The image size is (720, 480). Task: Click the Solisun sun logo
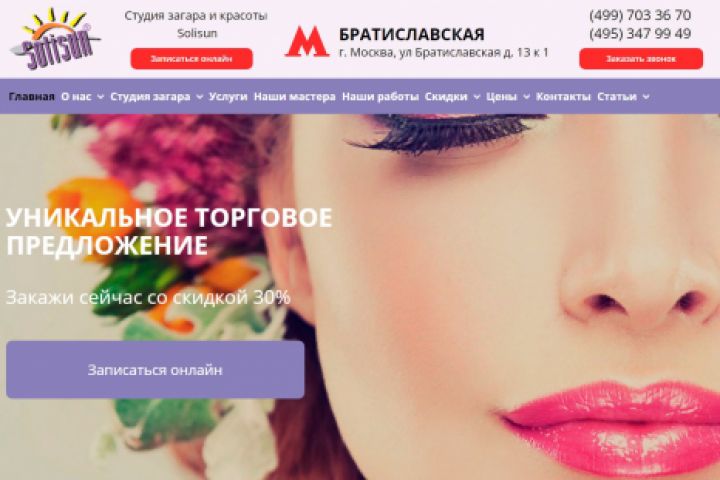point(54,39)
